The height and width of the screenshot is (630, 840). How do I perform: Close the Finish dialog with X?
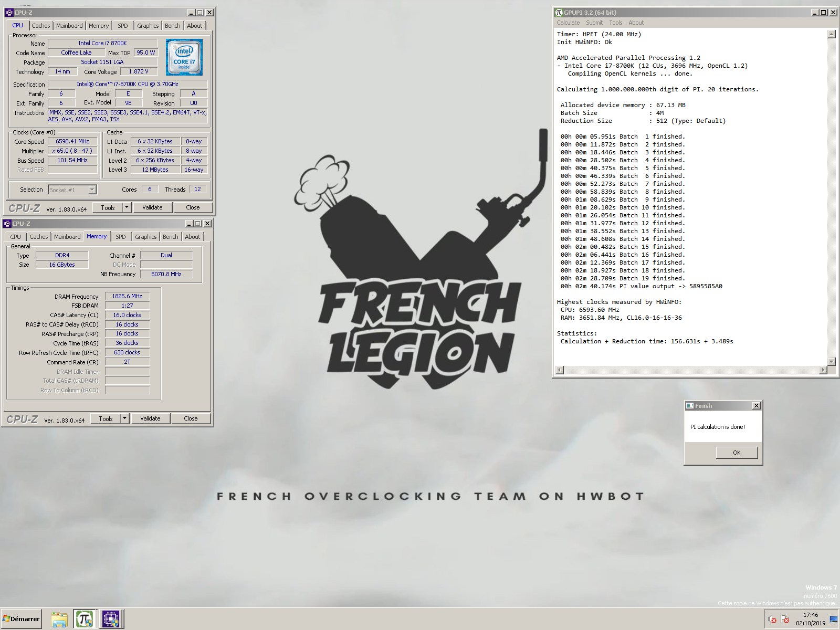(x=756, y=405)
